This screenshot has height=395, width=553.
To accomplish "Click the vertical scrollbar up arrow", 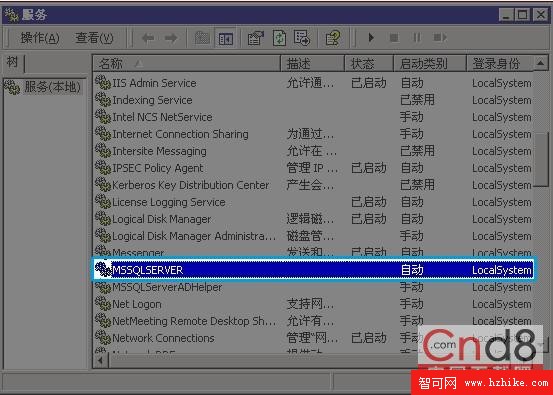I will 541,63.
